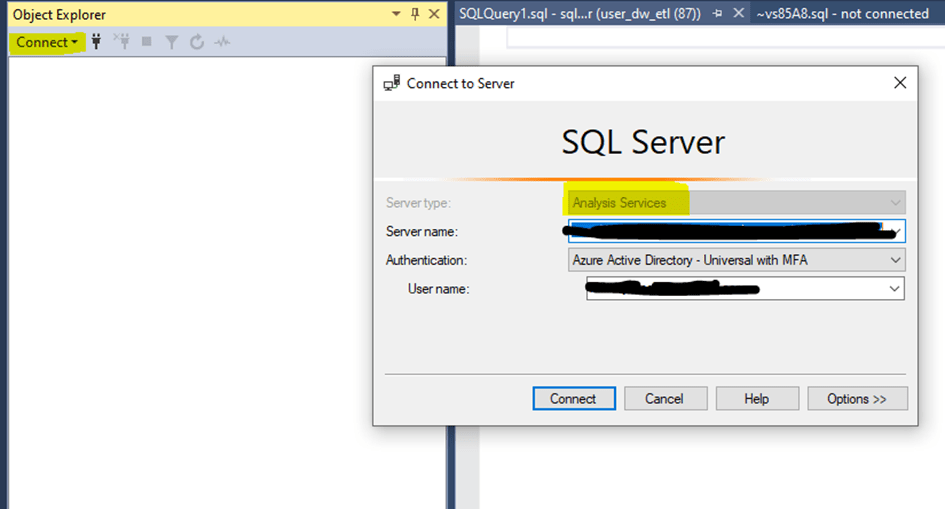
Task: Click the Stop square icon in Object Explorer
Action: point(146,42)
